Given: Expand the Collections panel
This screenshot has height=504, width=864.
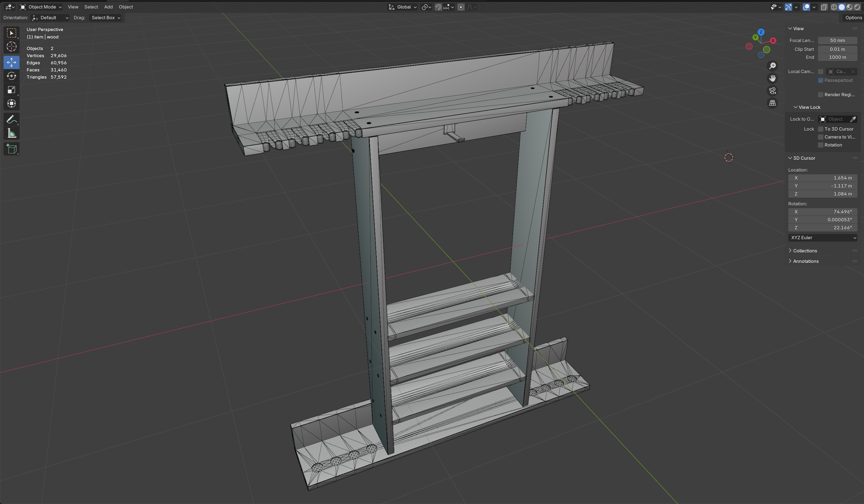Looking at the screenshot, I should click(804, 251).
